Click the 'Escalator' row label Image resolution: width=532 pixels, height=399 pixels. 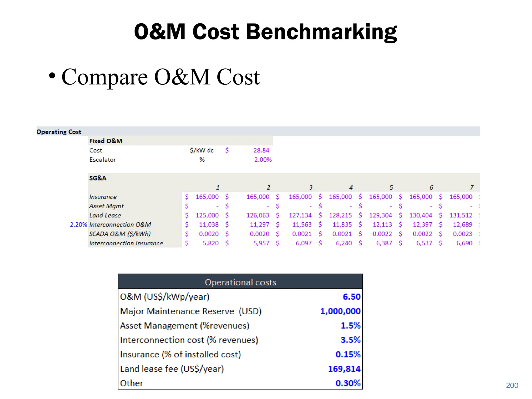(x=102, y=160)
